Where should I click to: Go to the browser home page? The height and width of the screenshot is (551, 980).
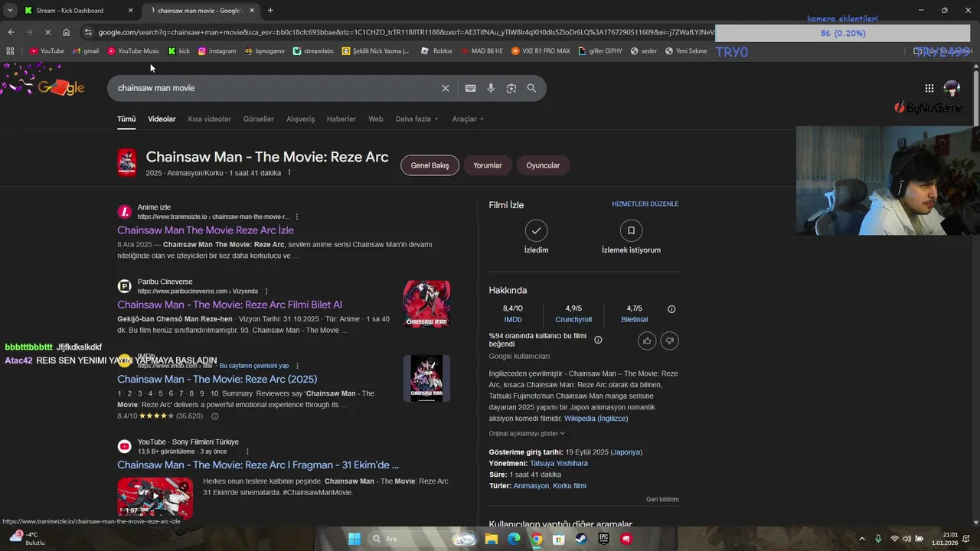coord(66,32)
